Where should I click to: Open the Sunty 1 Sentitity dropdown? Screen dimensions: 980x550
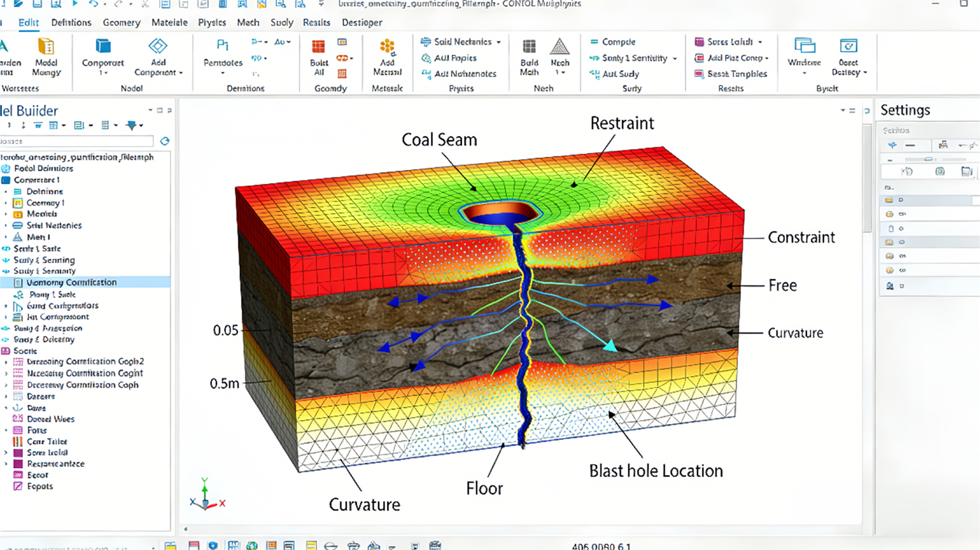click(675, 59)
